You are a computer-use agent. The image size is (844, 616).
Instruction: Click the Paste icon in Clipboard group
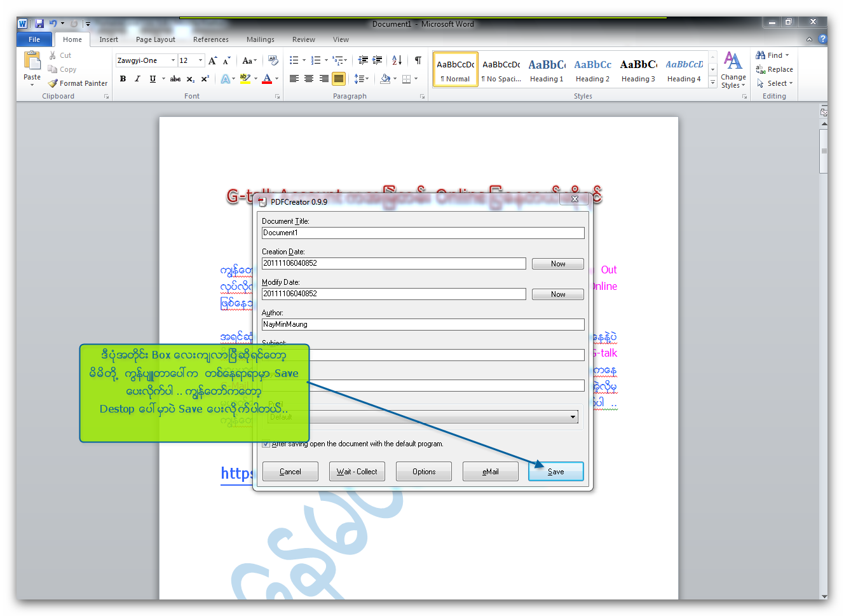[32, 61]
